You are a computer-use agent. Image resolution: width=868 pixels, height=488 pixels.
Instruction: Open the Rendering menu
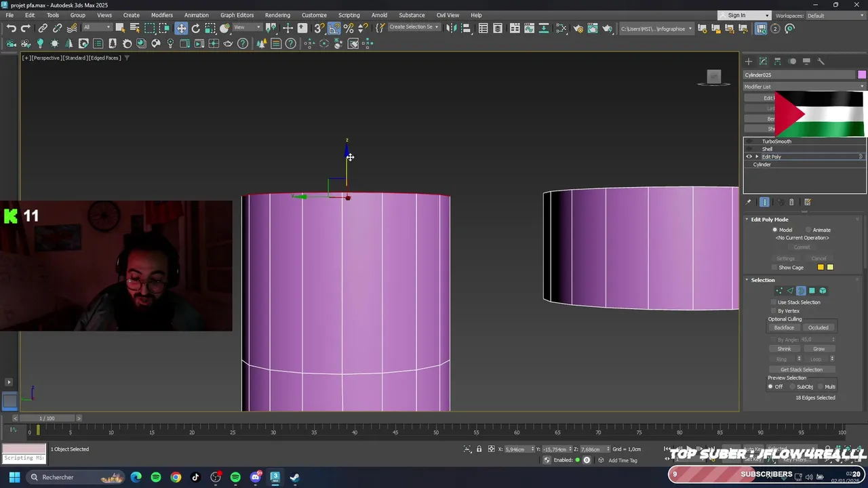click(277, 15)
